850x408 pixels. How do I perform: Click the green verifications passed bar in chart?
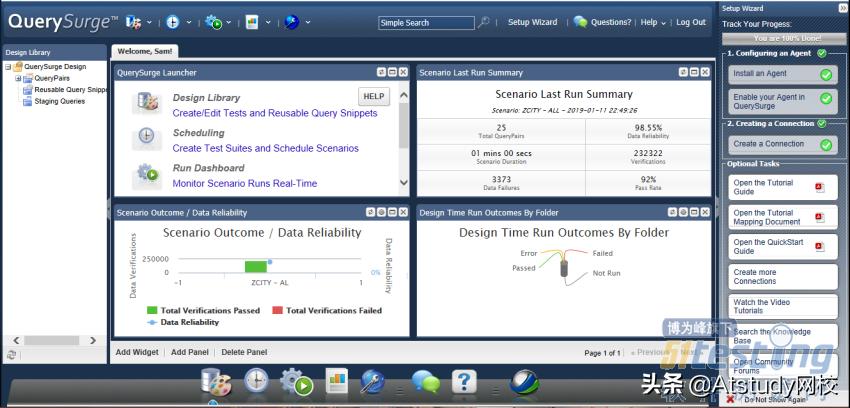coord(256,266)
